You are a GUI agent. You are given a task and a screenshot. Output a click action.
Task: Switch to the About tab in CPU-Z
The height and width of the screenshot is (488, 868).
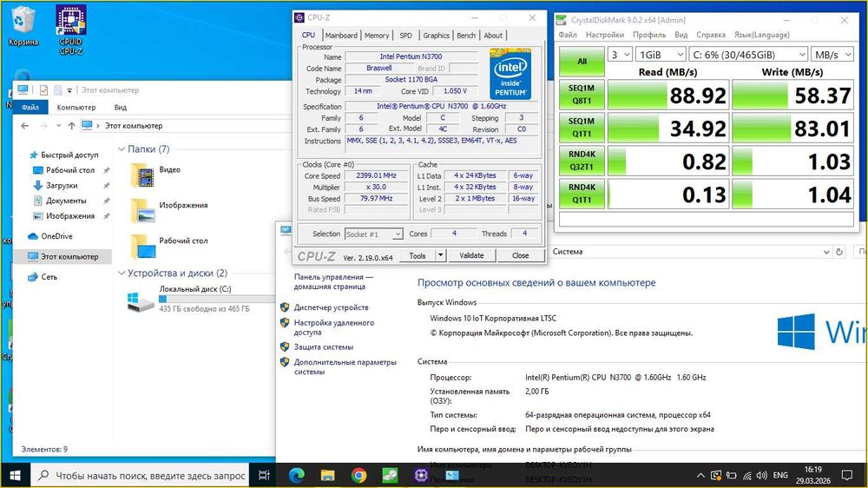pos(493,36)
